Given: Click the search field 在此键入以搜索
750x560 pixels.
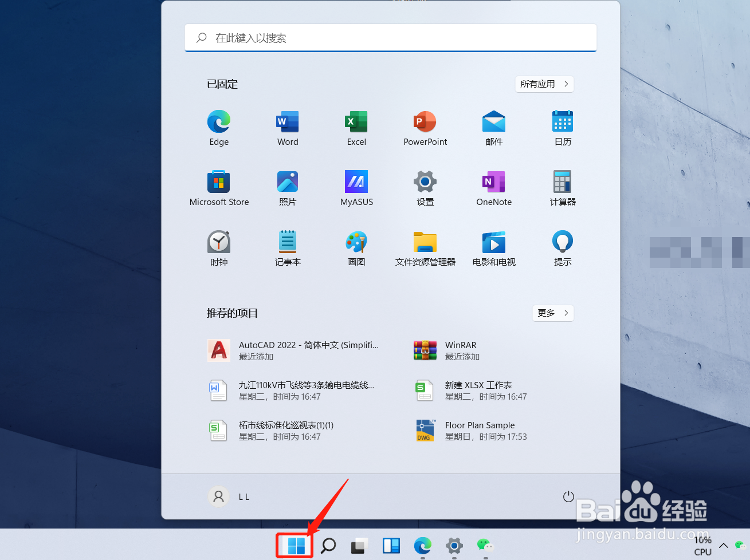Looking at the screenshot, I should pyautogui.click(x=391, y=38).
